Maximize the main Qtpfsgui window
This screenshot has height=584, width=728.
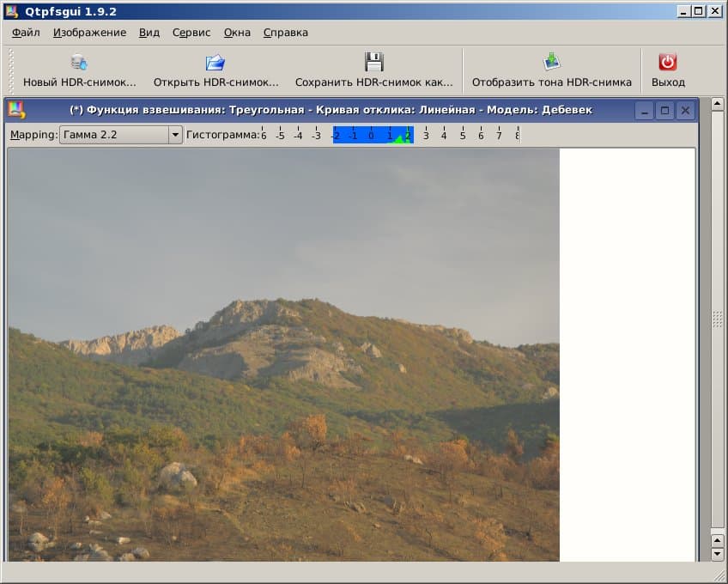(x=699, y=11)
